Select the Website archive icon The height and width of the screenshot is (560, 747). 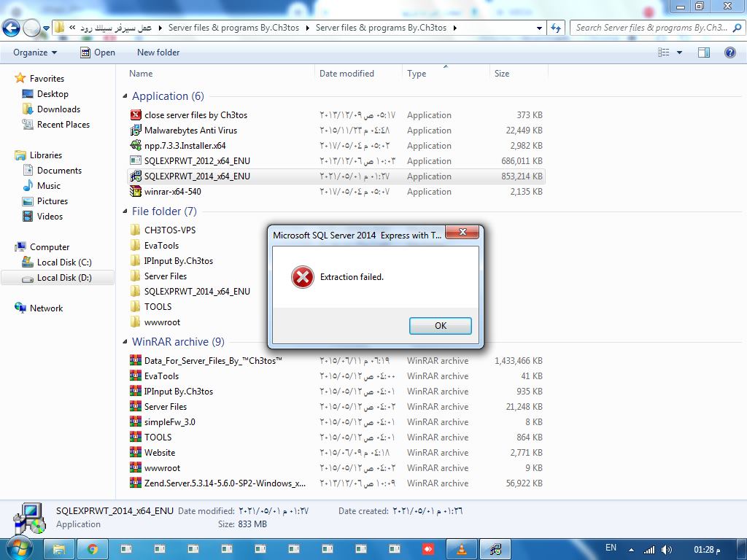click(136, 452)
